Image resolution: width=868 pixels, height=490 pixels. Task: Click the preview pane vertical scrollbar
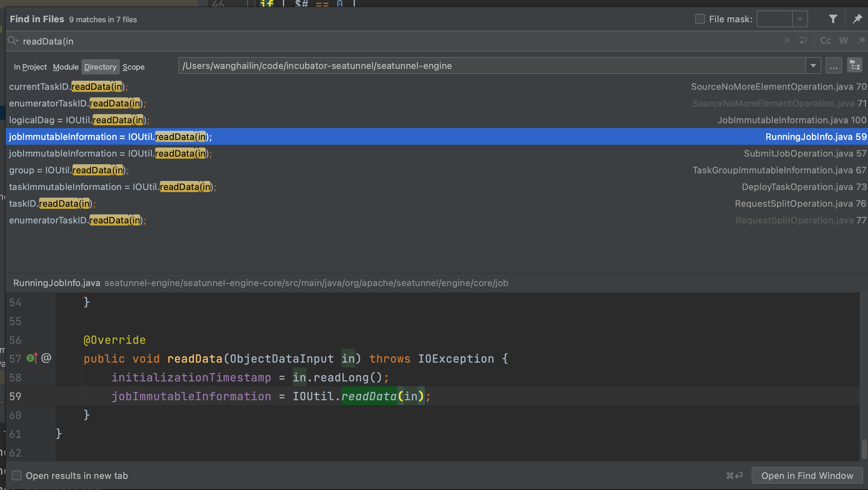point(864,449)
